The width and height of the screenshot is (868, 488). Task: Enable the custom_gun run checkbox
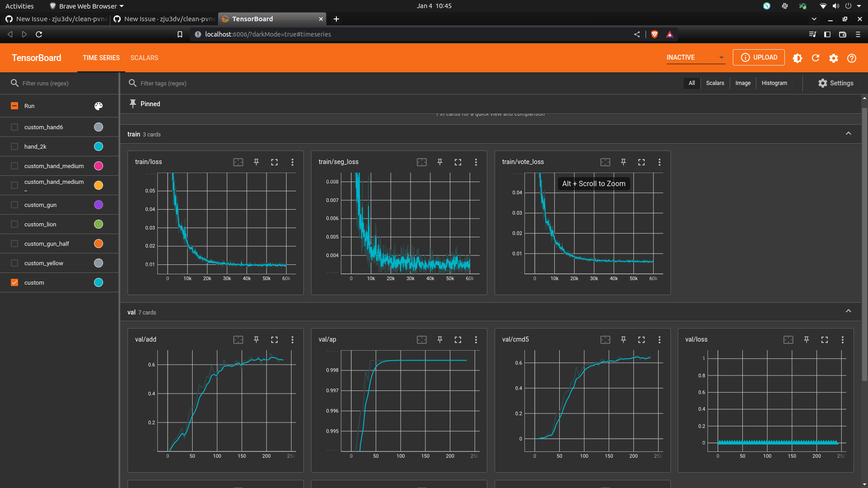pos(14,205)
